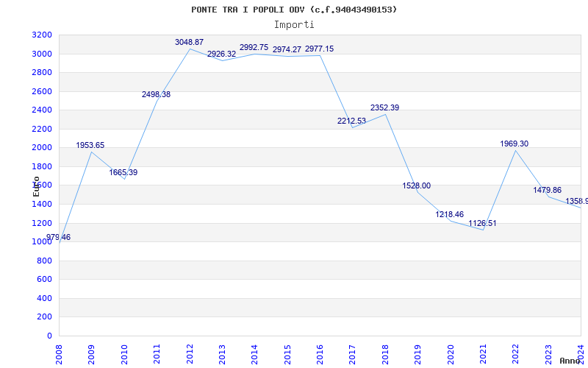Click the 800 y-axis tick label

(45, 261)
